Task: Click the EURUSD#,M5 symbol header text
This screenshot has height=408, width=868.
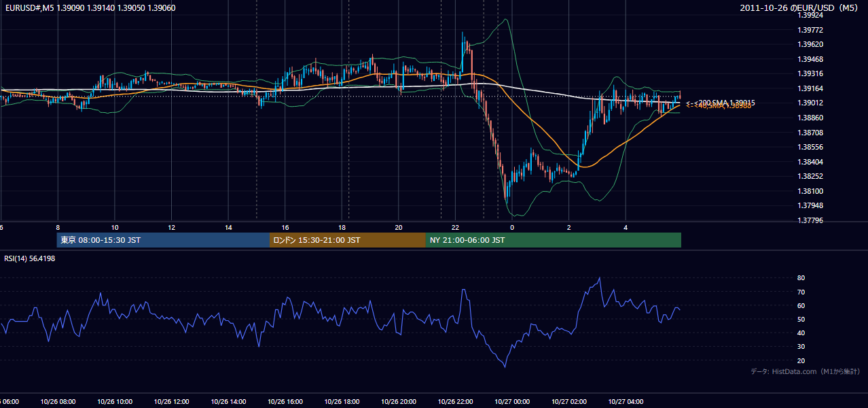Action: pos(29,8)
